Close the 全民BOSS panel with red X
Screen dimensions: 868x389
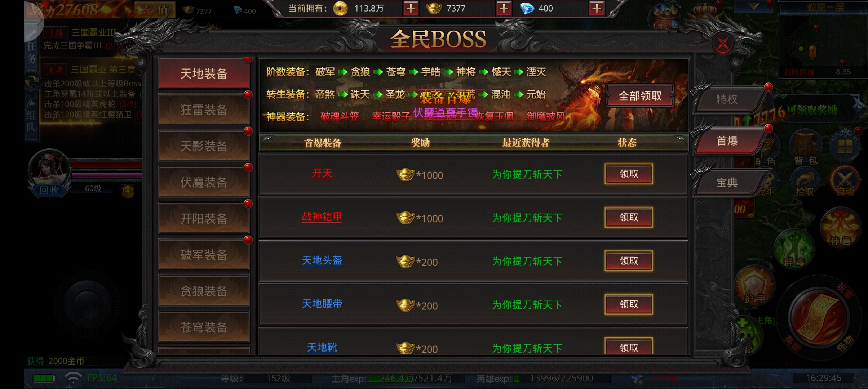click(x=723, y=44)
